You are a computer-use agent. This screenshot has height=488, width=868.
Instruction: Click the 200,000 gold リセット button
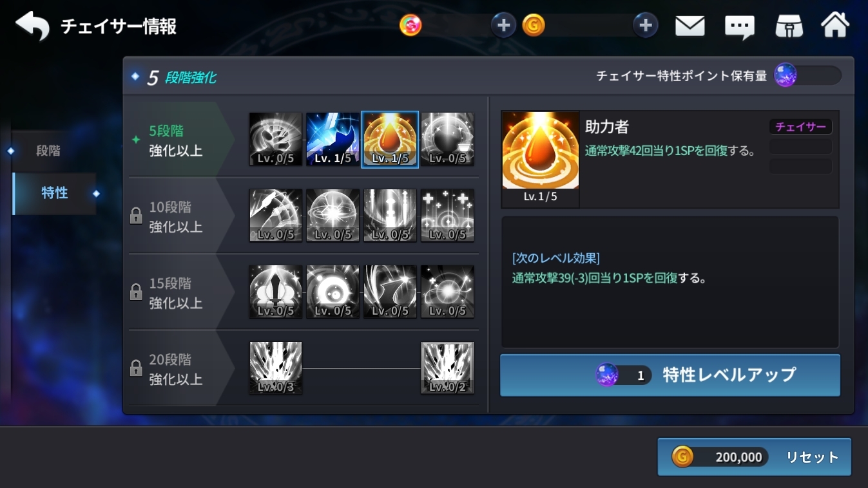coord(755,457)
